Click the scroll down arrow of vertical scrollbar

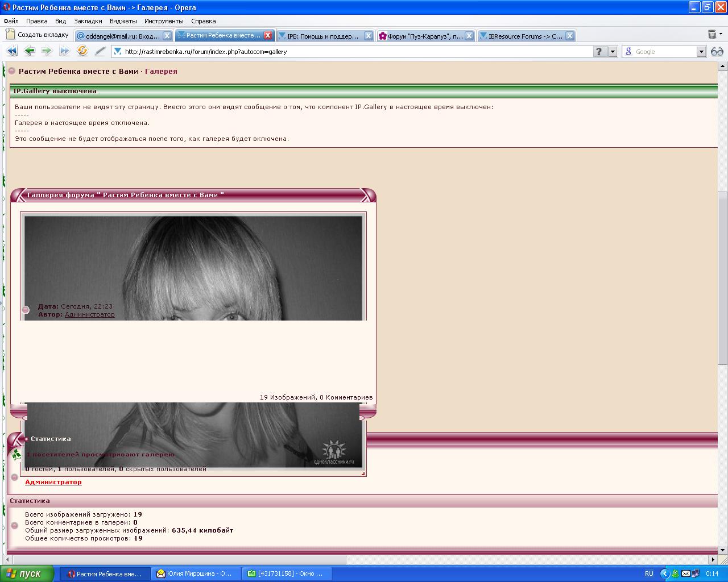[x=723, y=550]
